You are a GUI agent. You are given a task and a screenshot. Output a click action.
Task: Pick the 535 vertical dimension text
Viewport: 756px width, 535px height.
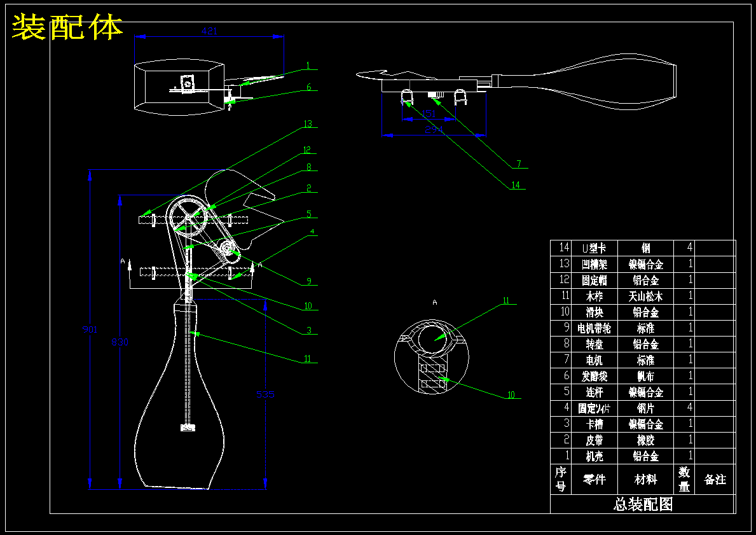265,394
